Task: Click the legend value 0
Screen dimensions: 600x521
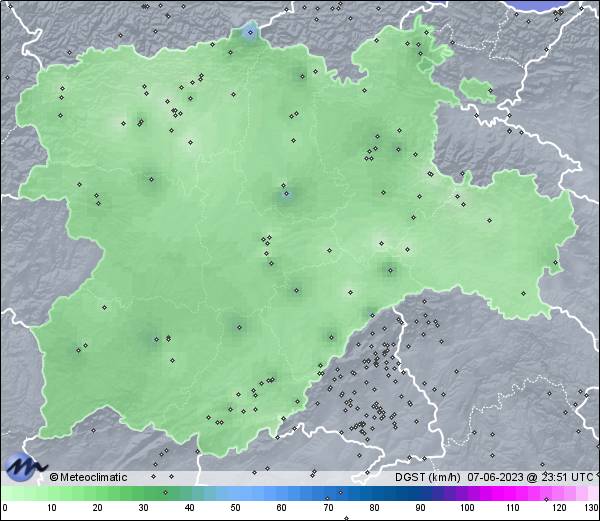Action: pyautogui.click(x=5, y=508)
